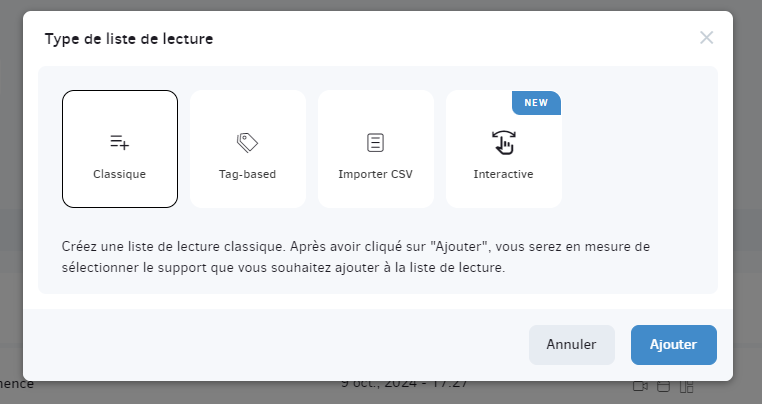This screenshot has width=762, height=404.
Task: Confirm with the blue Ajouter button
Action: [x=674, y=345]
